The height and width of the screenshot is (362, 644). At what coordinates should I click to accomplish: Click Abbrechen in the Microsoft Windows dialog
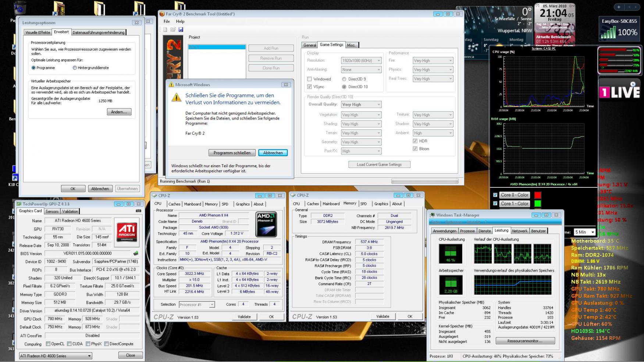point(273,153)
